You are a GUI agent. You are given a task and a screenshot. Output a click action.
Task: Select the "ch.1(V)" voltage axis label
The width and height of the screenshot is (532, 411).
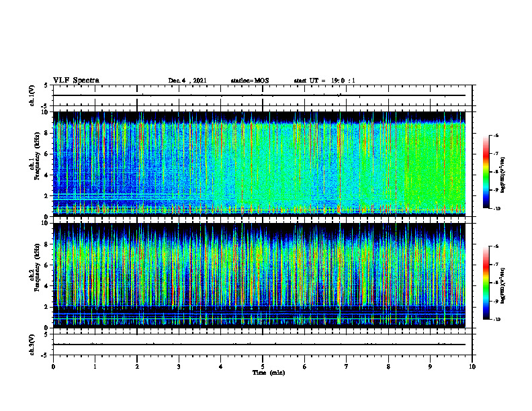click(32, 96)
